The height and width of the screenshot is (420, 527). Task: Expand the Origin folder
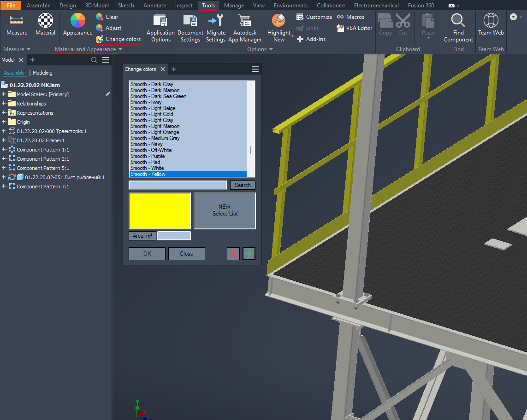point(4,122)
